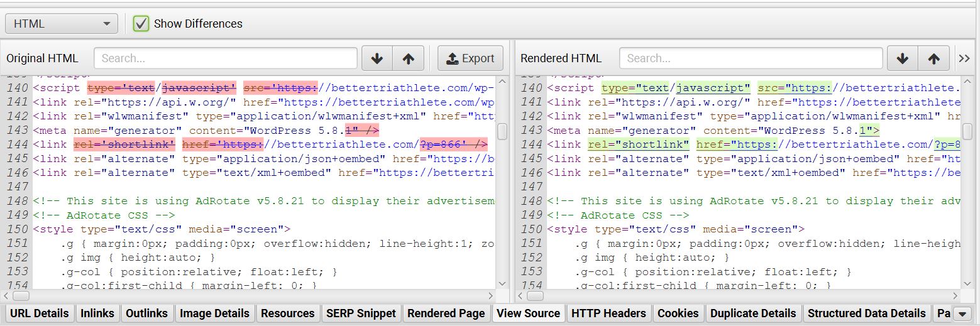The height and width of the screenshot is (326, 980).
Task: Jump to previous match in Original HTML
Action: tap(409, 58)
